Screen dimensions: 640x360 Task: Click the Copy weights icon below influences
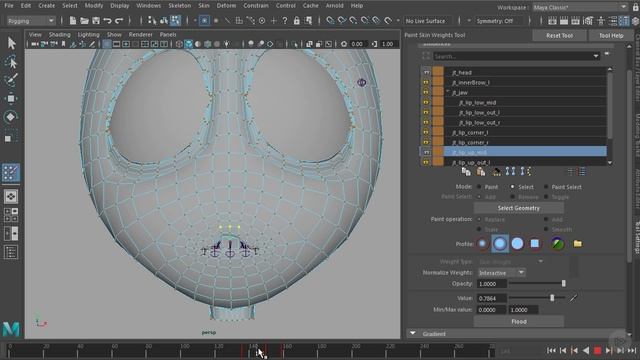[466, 172]
